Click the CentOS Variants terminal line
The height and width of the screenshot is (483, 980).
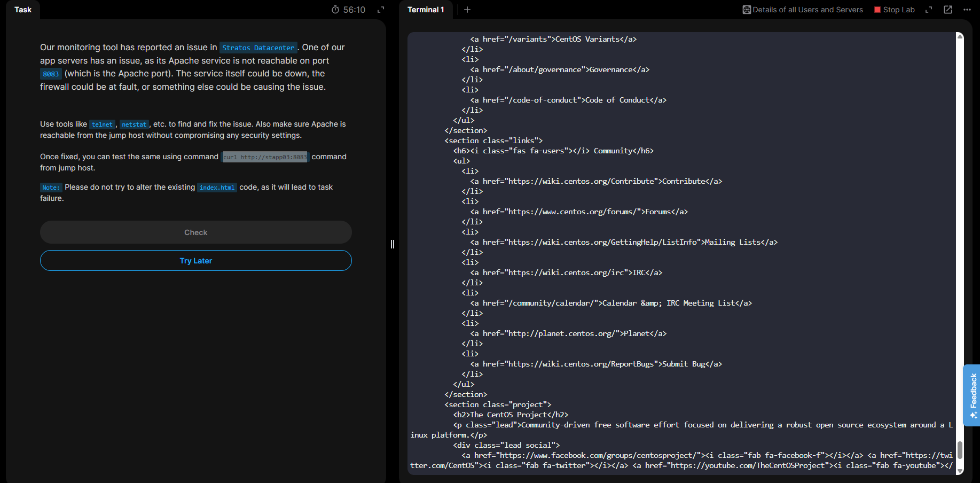tap(553, 39)
